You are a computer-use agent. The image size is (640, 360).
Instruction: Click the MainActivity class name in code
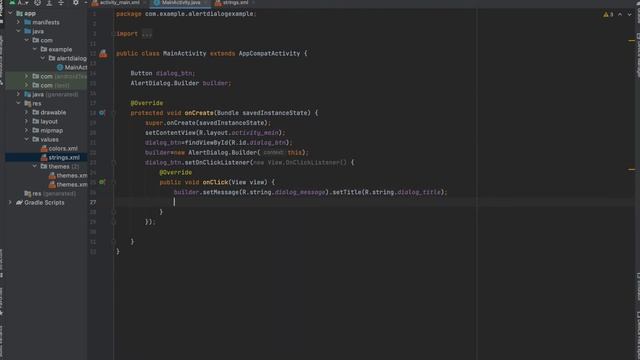coord(184,53)
